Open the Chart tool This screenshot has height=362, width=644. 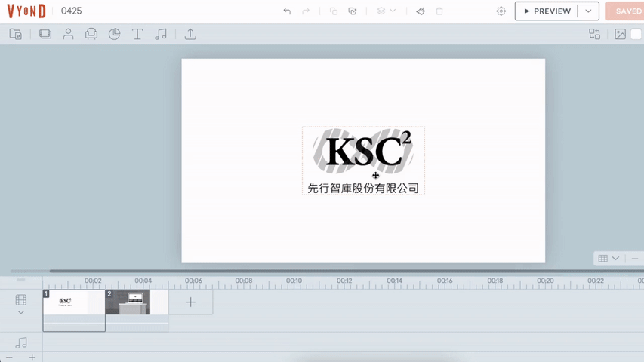point(114,34)
